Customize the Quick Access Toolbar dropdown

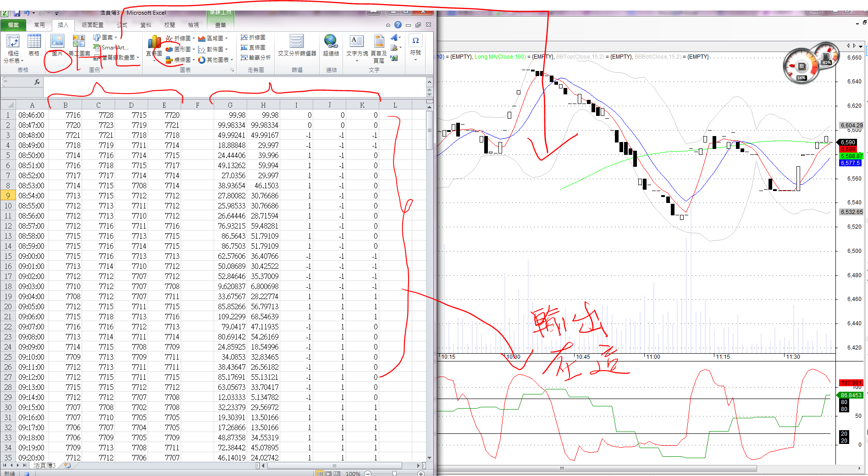click(56, 13)
